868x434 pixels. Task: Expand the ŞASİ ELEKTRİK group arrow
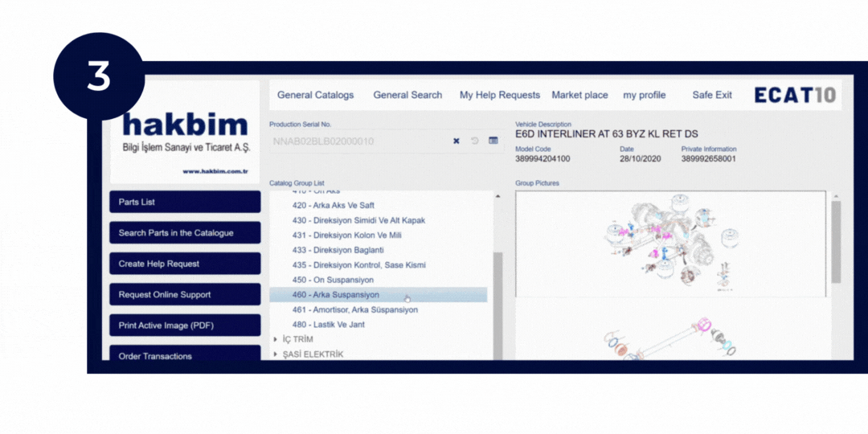[276, 354]
